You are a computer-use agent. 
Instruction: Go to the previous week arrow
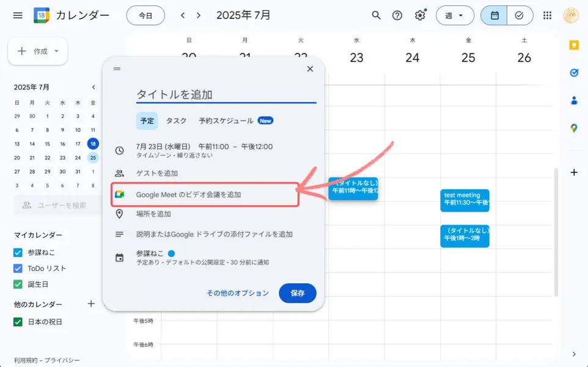pyautogui.click(x=183, y=15)
